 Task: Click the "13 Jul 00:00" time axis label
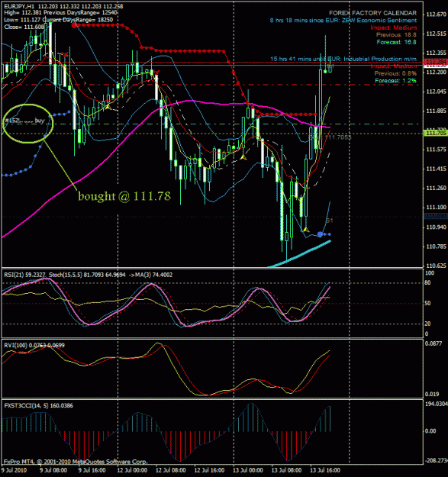[248, 470]
